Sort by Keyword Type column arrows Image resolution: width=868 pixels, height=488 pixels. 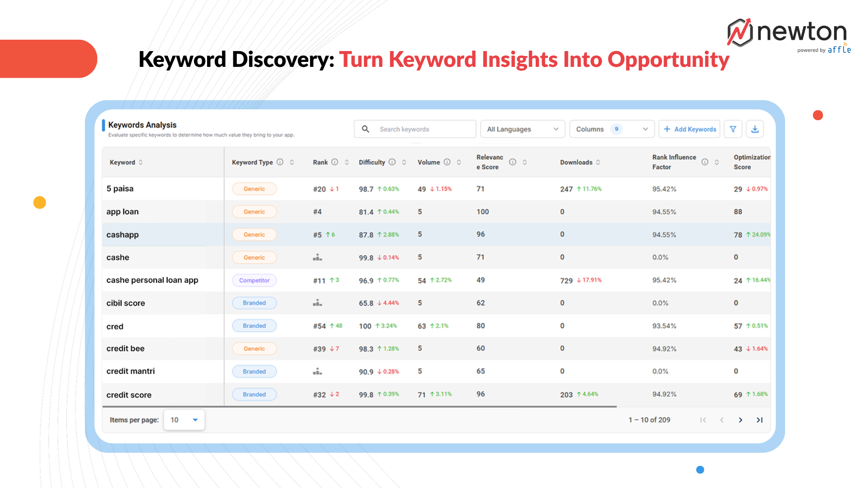pyautogui.click(x=292, y=162)
